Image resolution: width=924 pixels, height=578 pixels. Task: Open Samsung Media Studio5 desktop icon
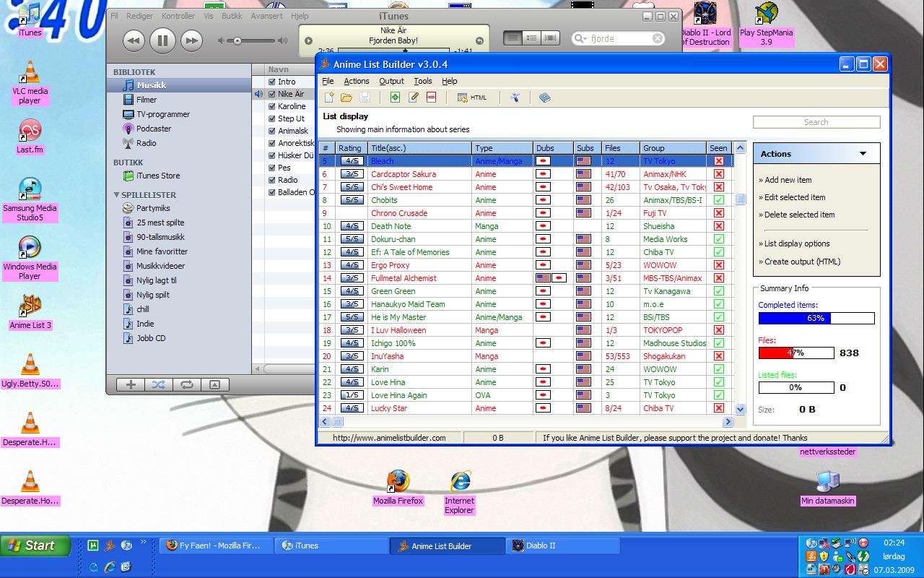tap(30, 200)
